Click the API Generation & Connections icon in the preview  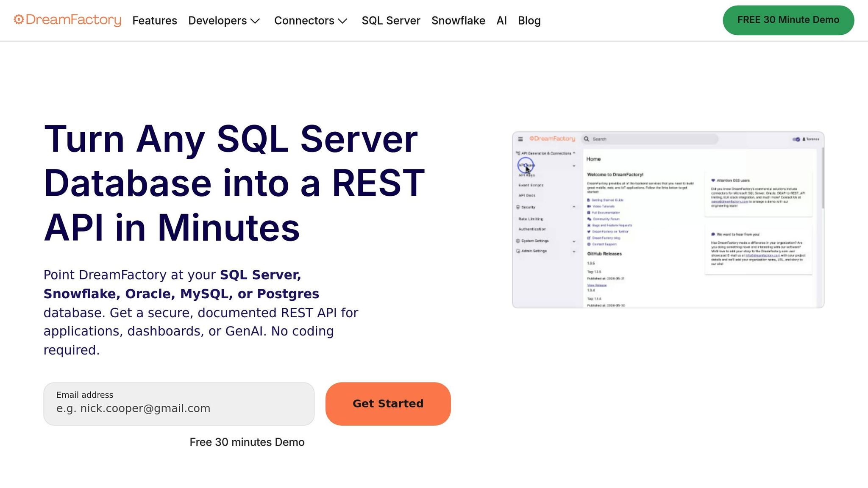(518, 153)
